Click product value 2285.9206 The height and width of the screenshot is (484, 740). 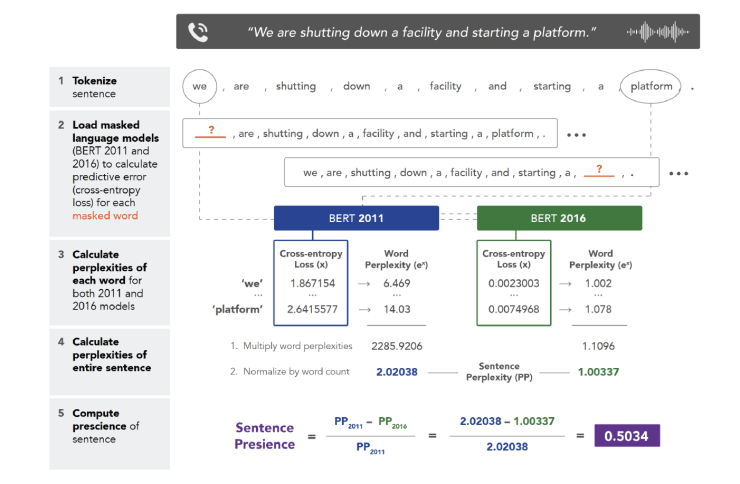pos(397,346)
